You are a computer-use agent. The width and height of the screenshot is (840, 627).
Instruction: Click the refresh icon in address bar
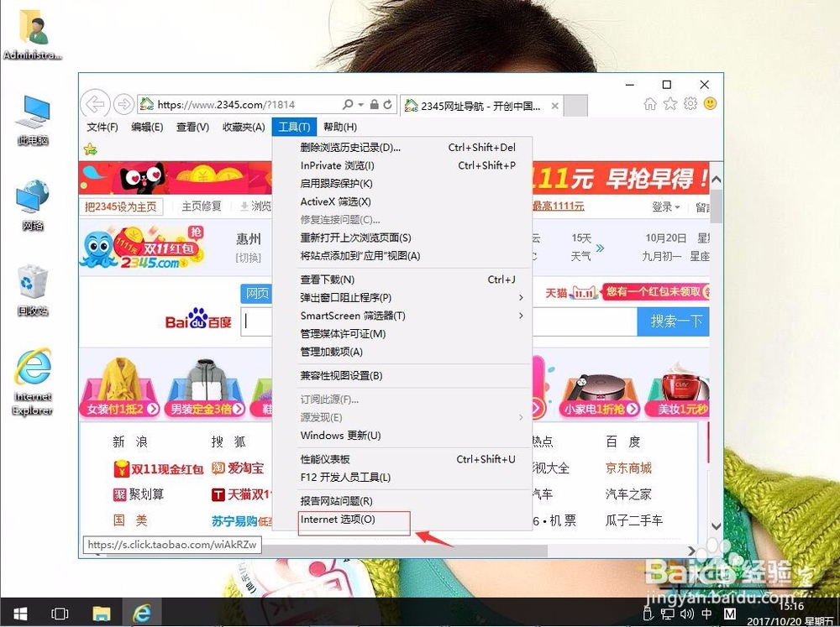pos(388,104)
